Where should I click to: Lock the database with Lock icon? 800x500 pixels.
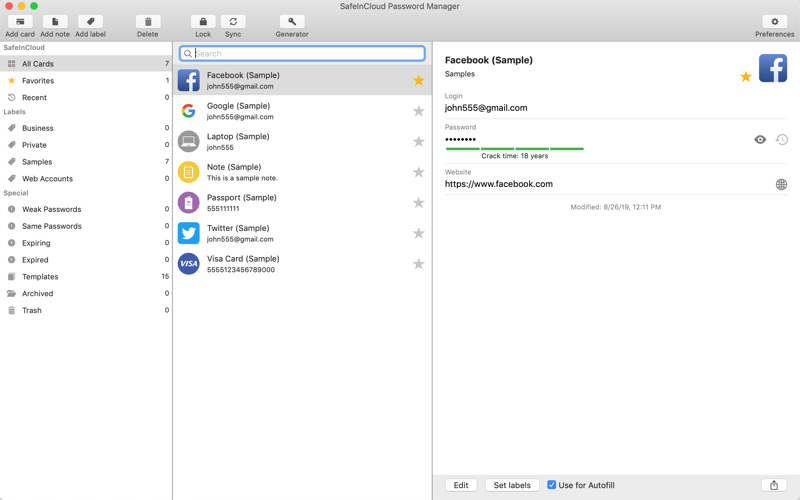pos(203,21)
